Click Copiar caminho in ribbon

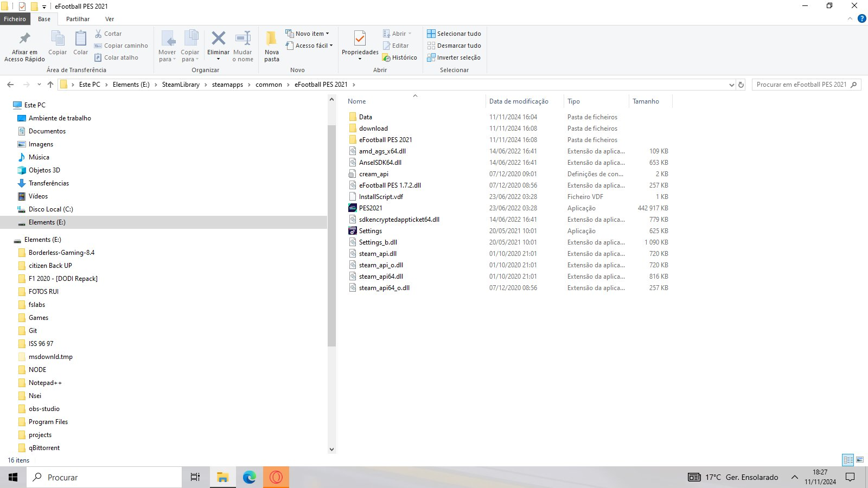point(121,46)
